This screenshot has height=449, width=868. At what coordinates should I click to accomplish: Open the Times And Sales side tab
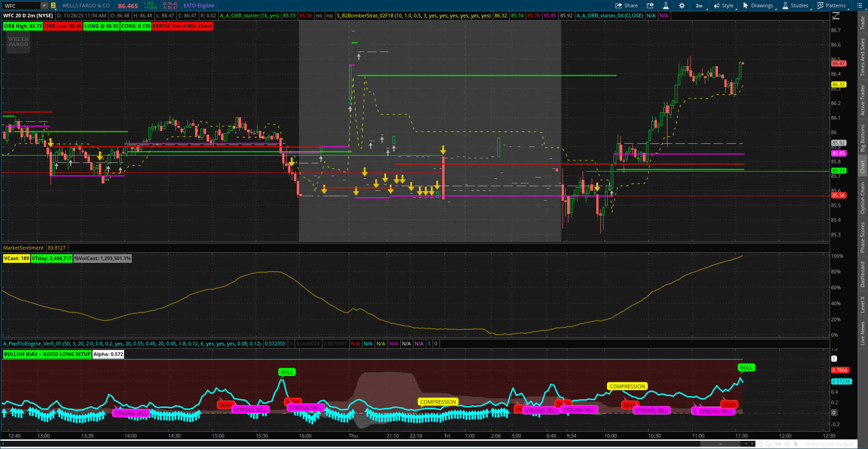pyautogui.click(x=863, y=57)
